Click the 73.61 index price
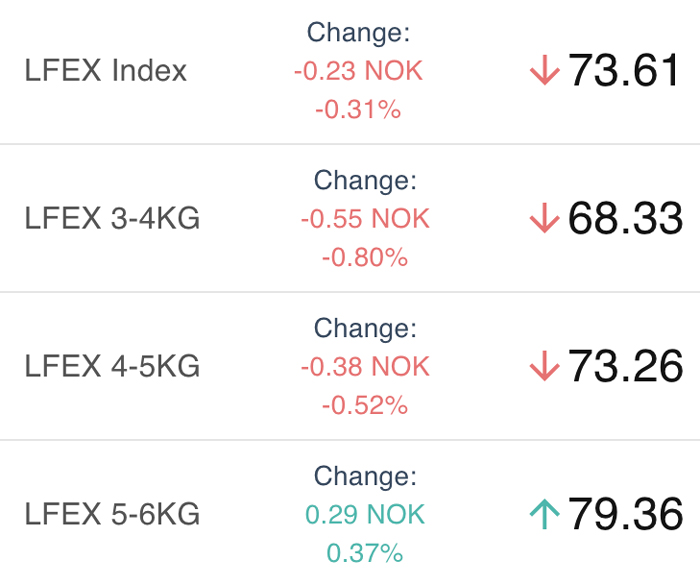The height and width of the screenshot is (585, 700). [624, 70]
